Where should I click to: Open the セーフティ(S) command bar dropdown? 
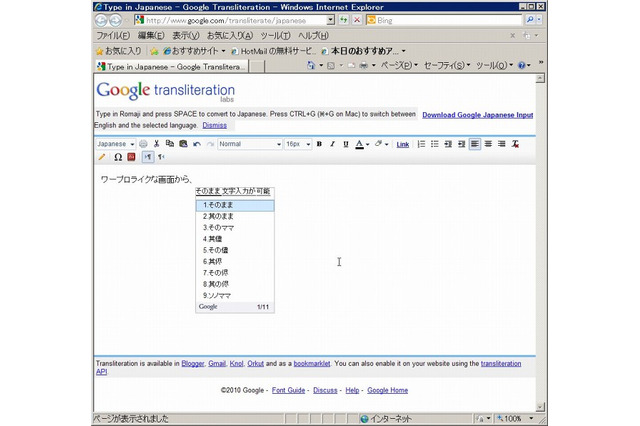pyautogui.click(x=447, y=65)
